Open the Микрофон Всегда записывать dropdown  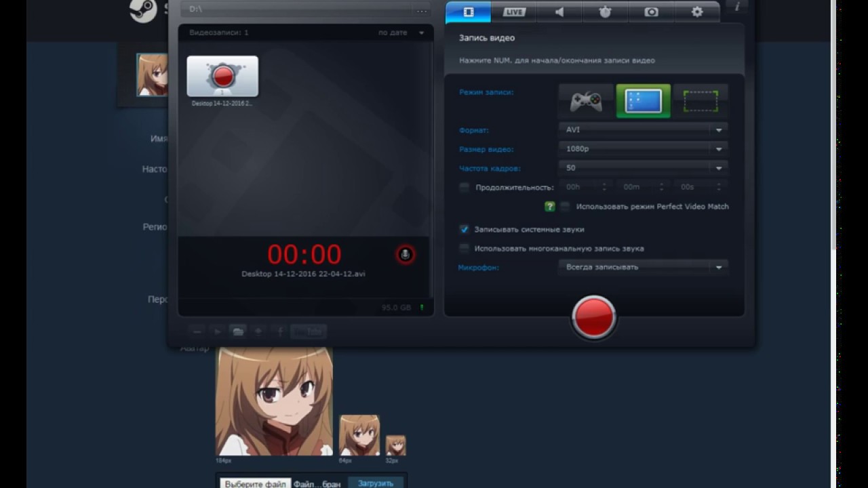pyautogui.click(x=644, y=267)
